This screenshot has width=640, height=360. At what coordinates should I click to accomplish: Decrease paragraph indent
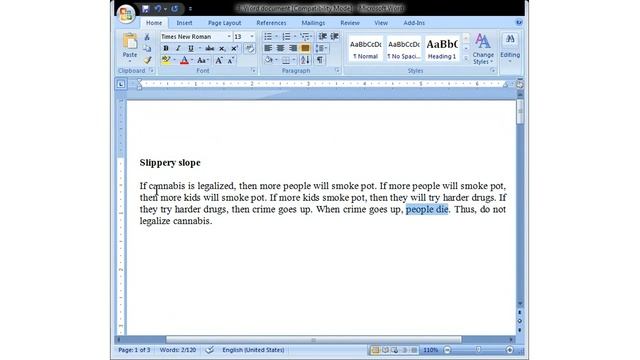point(322,37)
